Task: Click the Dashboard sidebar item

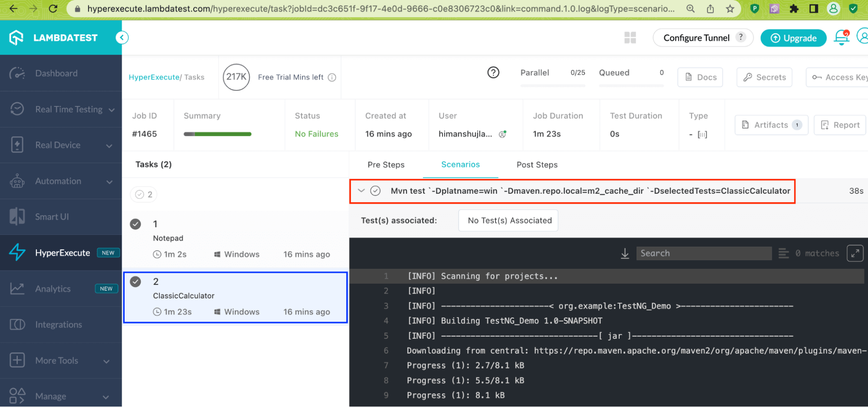Action: coord(56,73)
